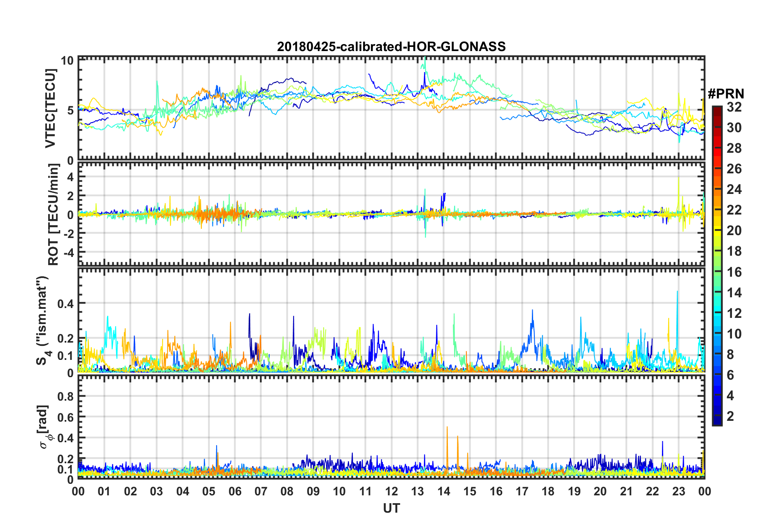
Task: Click PRN colorbar tick label 4
Action: point(730,396)
